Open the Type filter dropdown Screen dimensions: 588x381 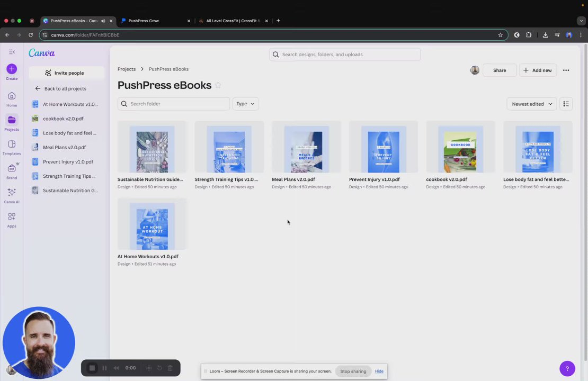tap(246, 104)
